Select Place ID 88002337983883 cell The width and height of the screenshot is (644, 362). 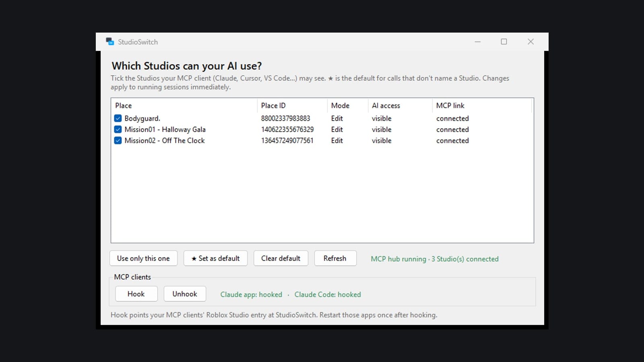click(286, 118)
